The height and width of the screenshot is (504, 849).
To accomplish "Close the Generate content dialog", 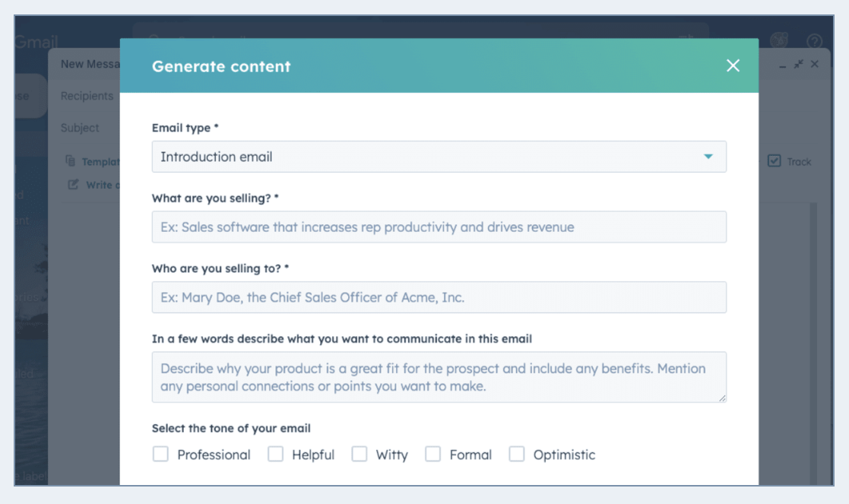I will [x=733, y=66].
